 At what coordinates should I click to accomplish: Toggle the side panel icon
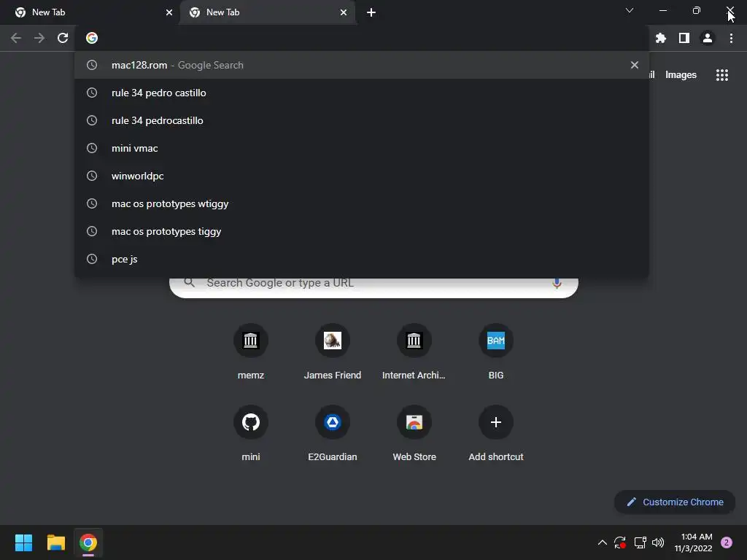pyautogui.click(x=684, y=38)
